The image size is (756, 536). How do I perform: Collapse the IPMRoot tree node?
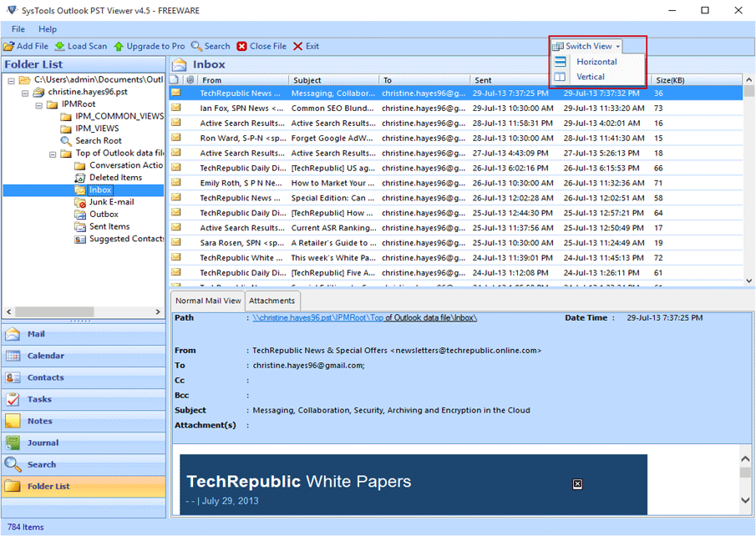tap(39, 105)
